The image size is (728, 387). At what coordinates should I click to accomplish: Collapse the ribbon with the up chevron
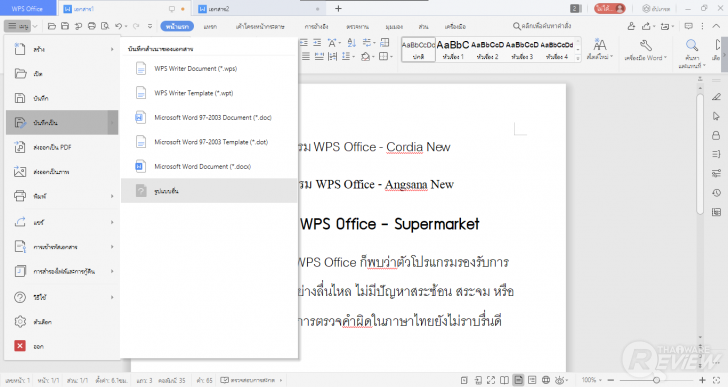[x=717, y=26]
